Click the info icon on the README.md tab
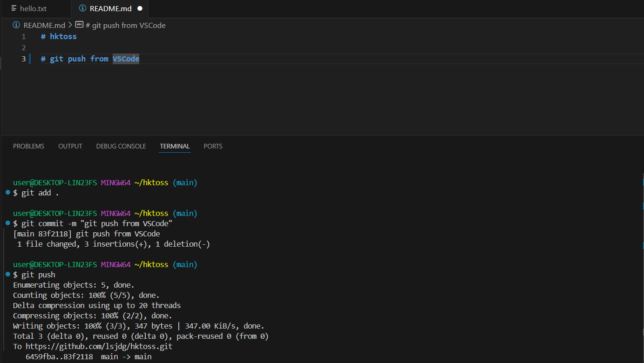Viewport: 644px width, 363px height. point(83,8)
